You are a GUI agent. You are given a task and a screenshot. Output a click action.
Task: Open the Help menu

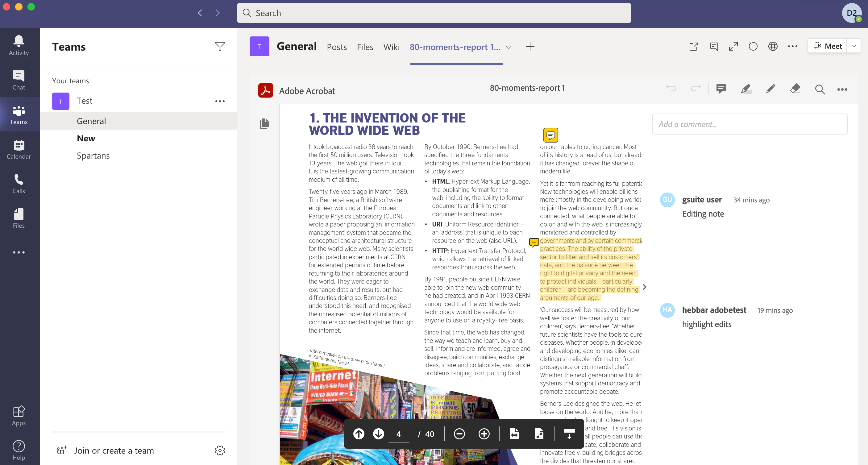click(x=19, y=450)
